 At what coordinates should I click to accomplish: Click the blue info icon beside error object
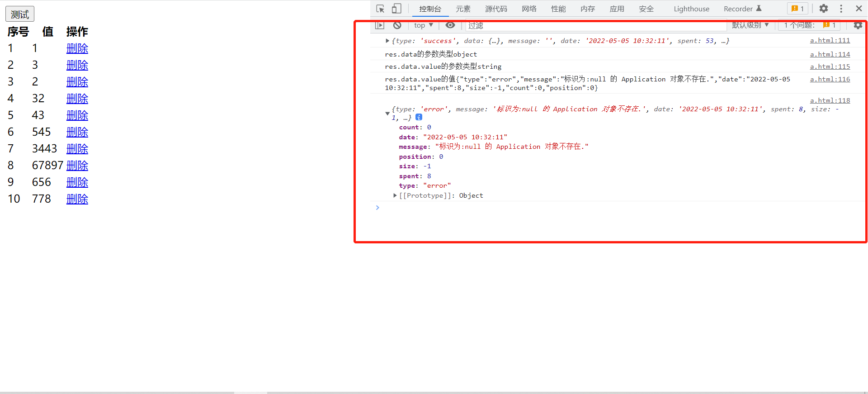click(x=419, y=117)
